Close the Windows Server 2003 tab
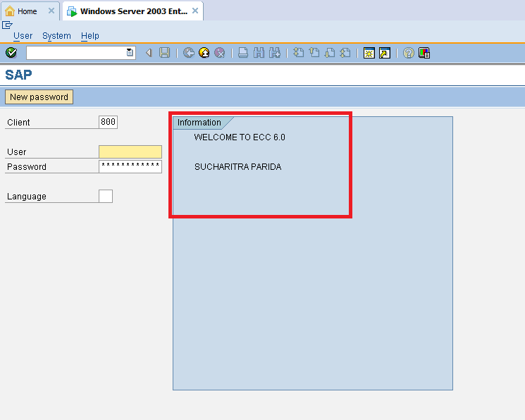 (x=195, y=11)
